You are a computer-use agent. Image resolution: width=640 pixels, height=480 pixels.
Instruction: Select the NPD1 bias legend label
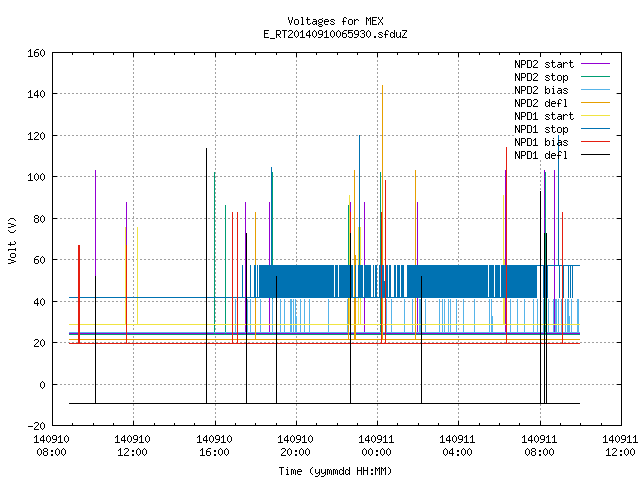point(541,142)
